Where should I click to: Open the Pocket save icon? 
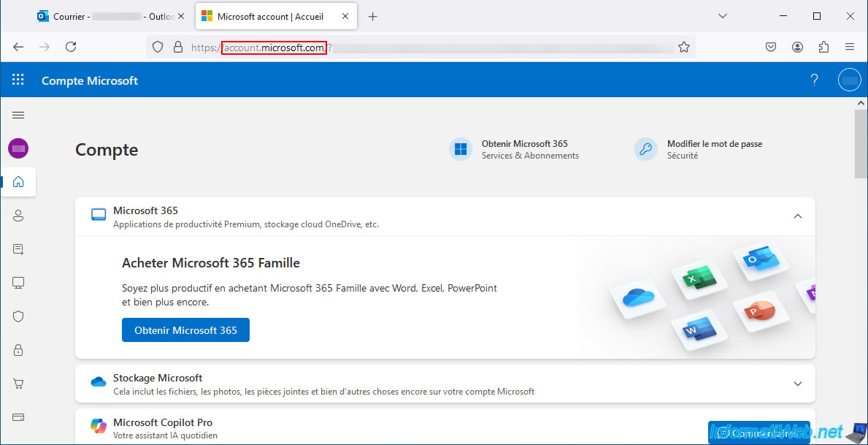point(771,47)
